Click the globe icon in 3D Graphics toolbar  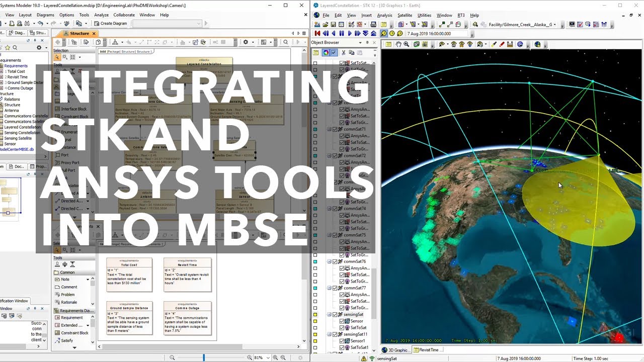tap(537, 44)
